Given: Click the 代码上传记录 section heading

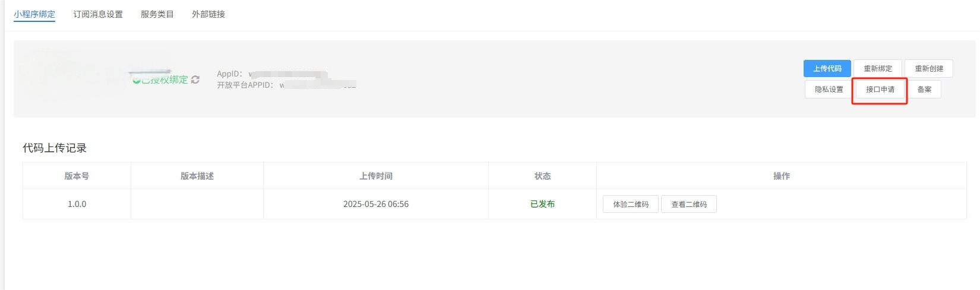Looking at the screenshot, I should (55, 148).
